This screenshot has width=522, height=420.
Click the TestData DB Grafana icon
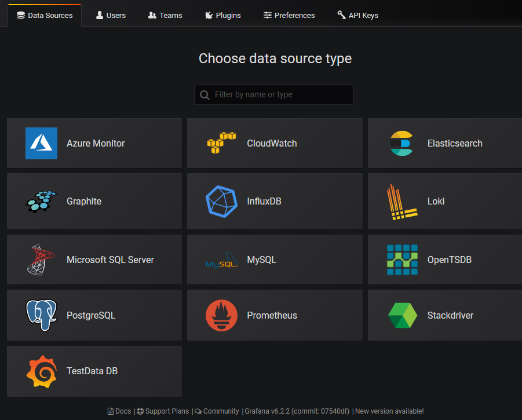coord(41,371)
